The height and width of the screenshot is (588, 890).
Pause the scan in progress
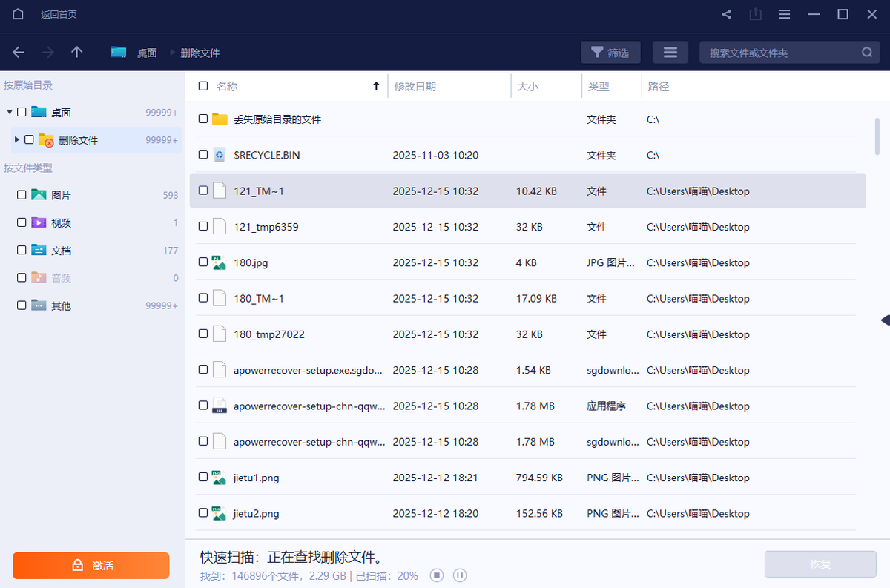pyautogui.click(x=459, y=575)
